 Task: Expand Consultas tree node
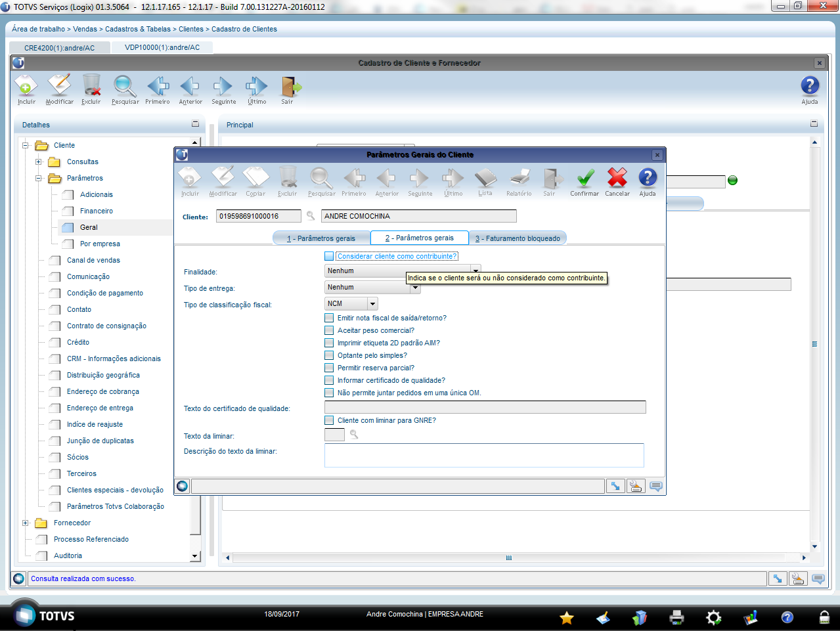(x=39, y=162)
